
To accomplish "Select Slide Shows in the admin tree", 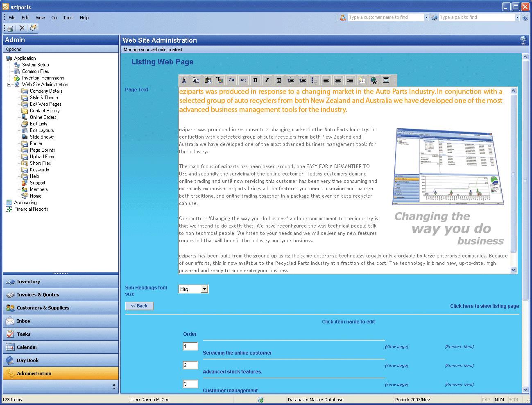I will (x=42, y=137).
